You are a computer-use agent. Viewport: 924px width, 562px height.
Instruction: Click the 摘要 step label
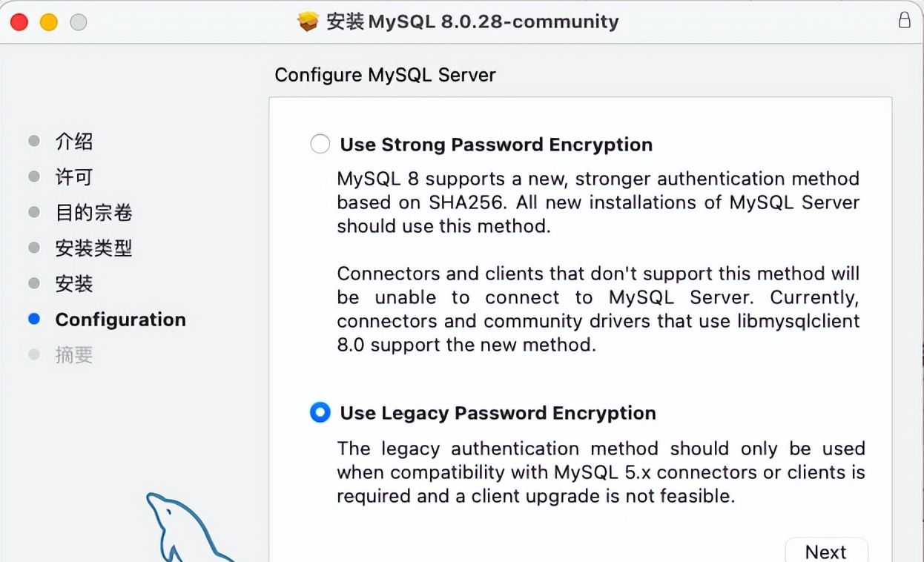[73, 354]
